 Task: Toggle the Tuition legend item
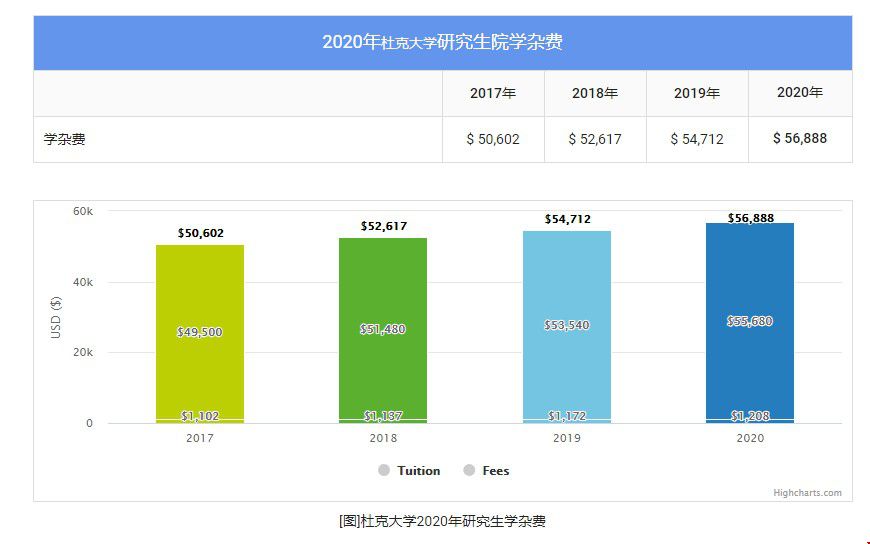click(409, 471)
